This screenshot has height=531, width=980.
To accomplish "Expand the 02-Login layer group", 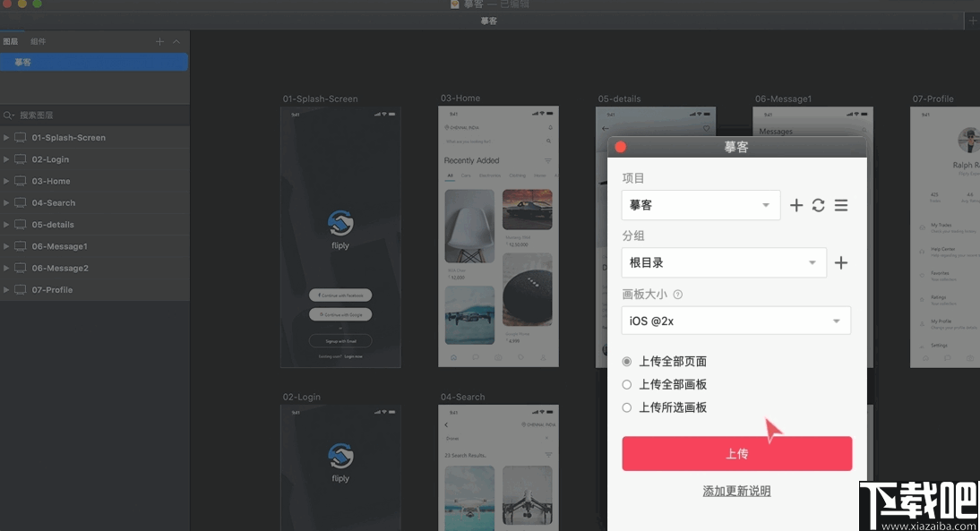I will point(6,159).
